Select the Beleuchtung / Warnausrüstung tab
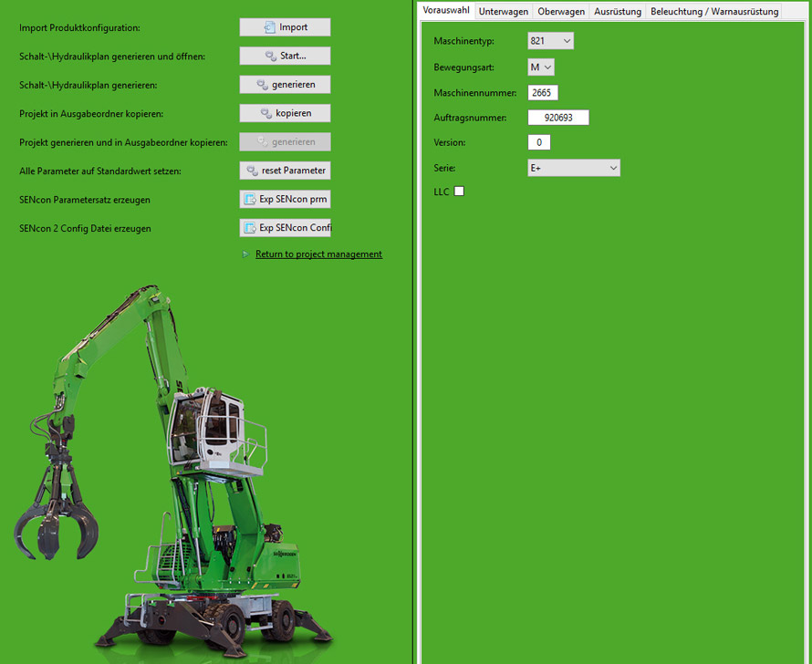Viewport: 812px width, 664px height. 714,12
